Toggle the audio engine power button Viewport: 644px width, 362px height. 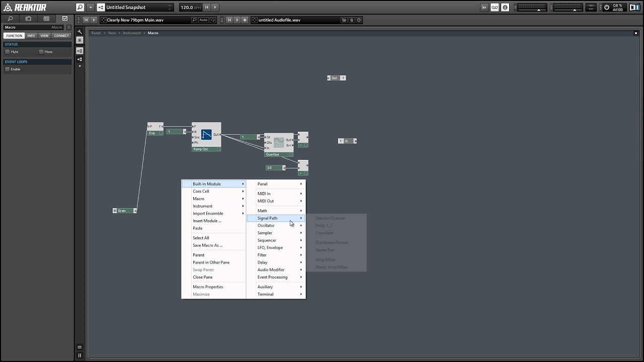(x=606, y=8)
